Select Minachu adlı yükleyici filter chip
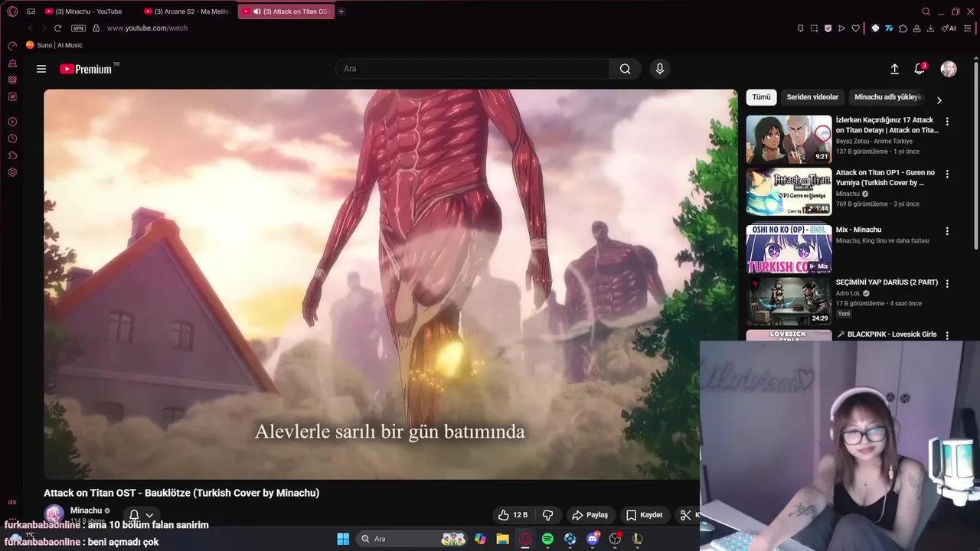Screen dimensions: 980x551 point(889,97)
